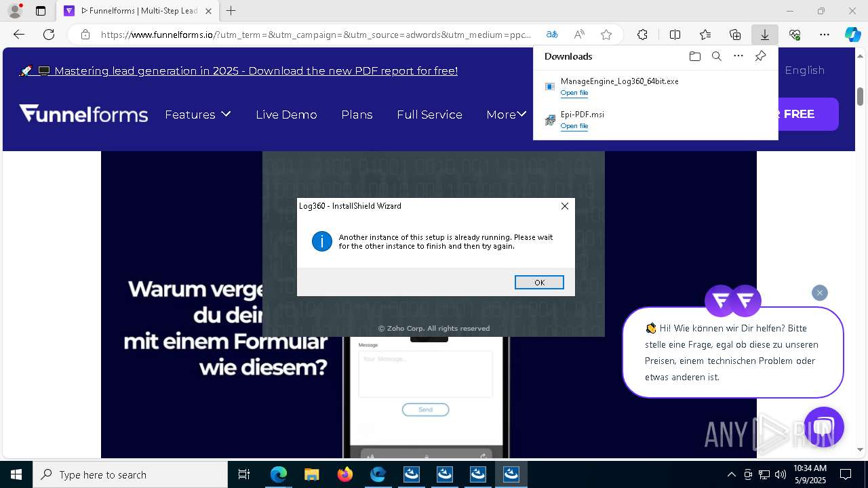This screenshot has height=488, width=868.
Task: Open the Collections icon
Action: point(735,35)
